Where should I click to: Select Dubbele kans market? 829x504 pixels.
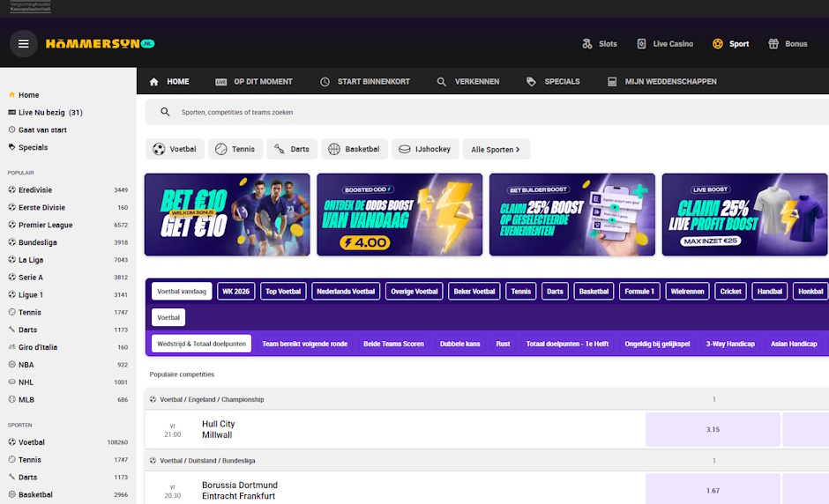(460, 344)
